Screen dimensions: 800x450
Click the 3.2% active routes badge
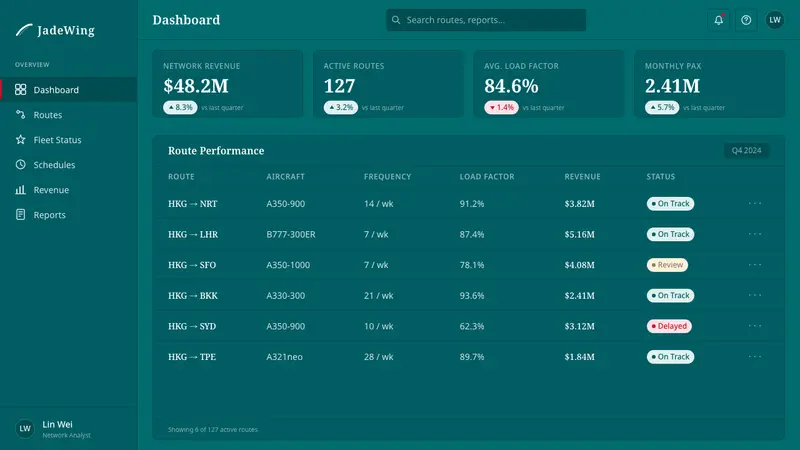341,108
